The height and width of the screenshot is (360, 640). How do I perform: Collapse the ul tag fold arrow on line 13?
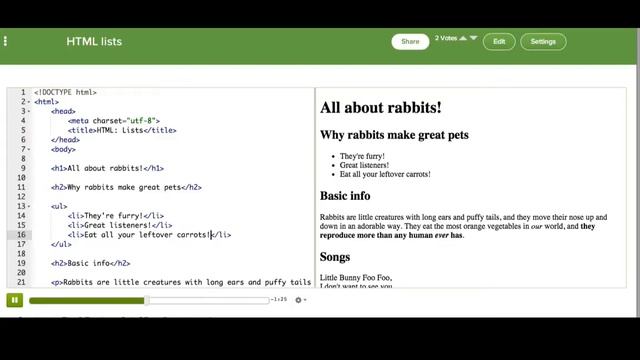coord(29,207)
